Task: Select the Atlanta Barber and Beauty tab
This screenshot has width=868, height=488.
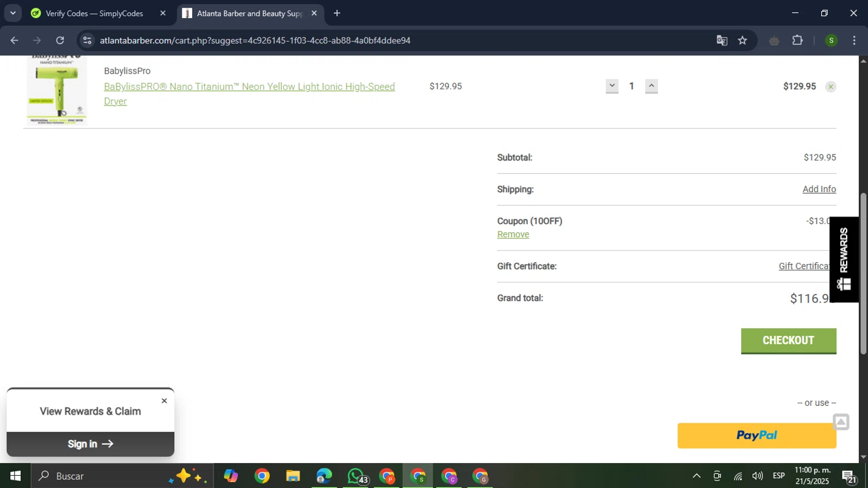Action: [251, 13]
